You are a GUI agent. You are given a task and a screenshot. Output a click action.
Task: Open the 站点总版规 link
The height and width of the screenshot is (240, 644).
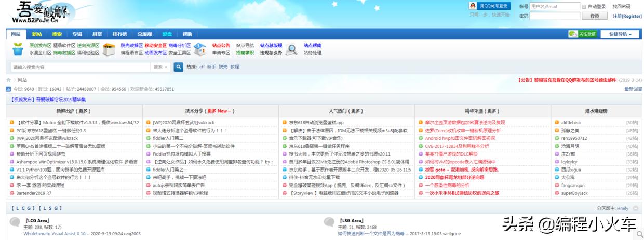271,45
